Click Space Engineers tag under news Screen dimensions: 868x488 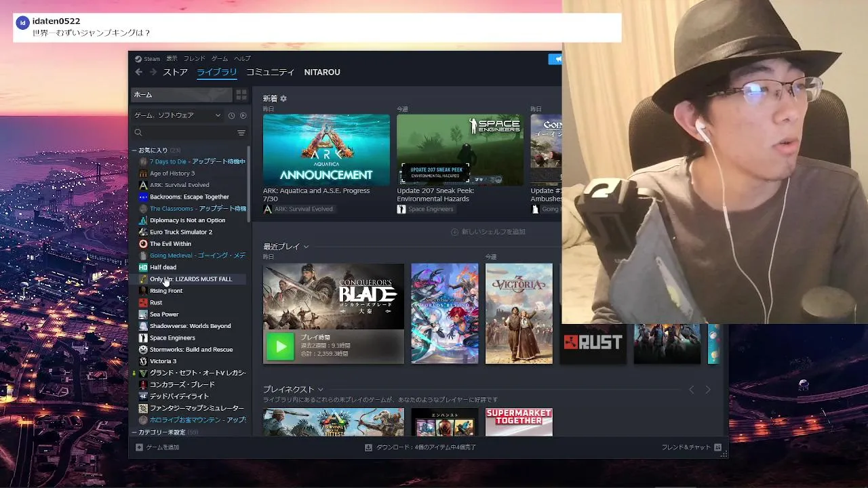pos(425,209)
